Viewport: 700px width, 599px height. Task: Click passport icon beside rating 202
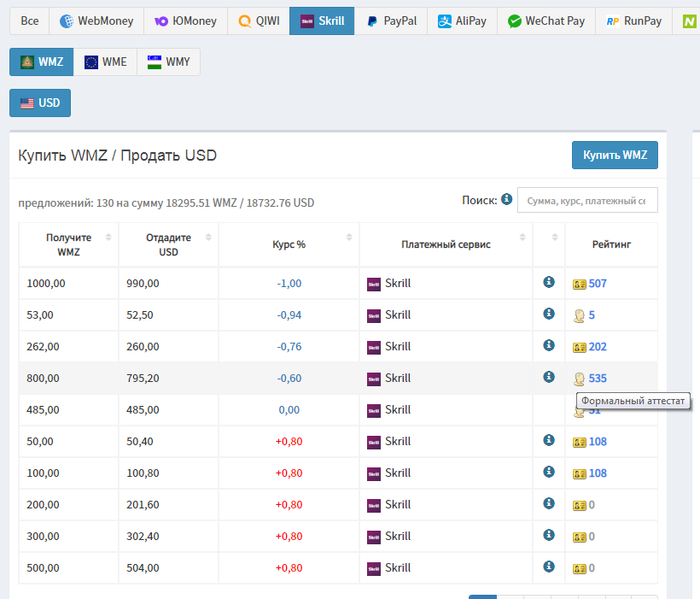tap(579, 347)
